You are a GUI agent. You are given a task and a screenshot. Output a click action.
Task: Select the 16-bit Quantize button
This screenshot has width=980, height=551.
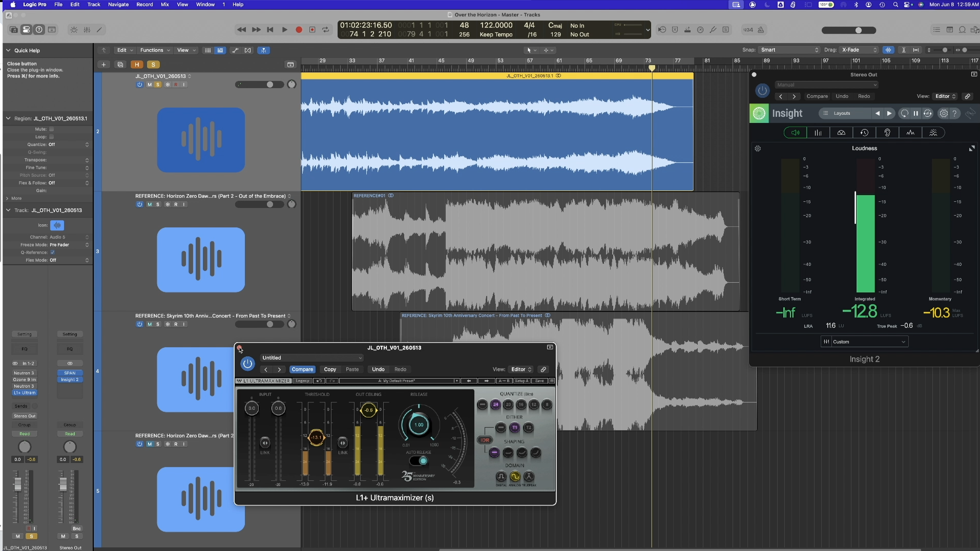point(521,405)
